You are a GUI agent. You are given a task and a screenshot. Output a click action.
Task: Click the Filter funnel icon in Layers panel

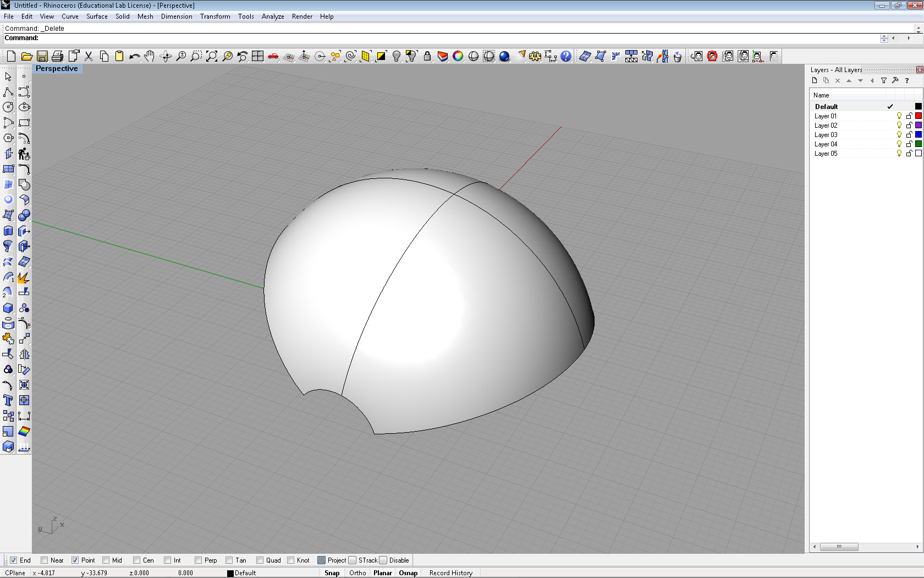click(884, 80)
